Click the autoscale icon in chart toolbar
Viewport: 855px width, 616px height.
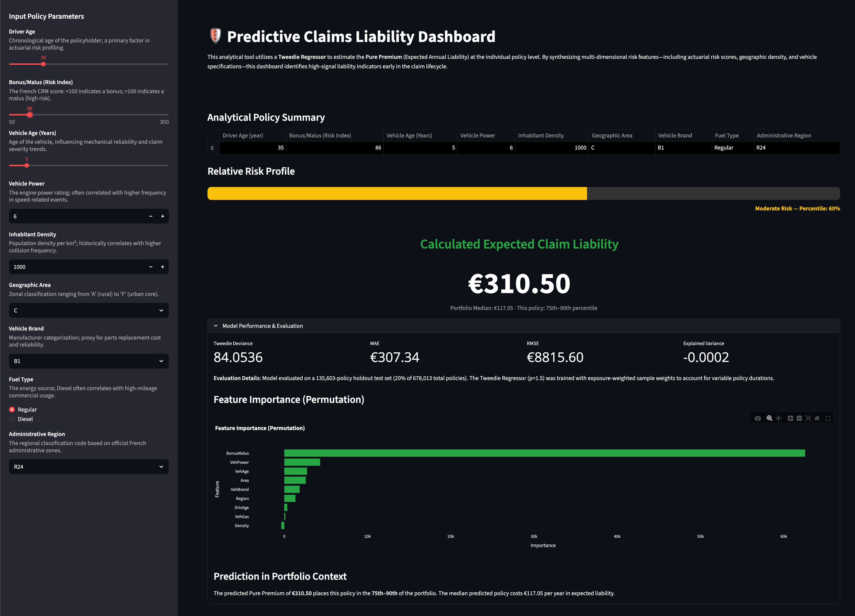(808, 418)
